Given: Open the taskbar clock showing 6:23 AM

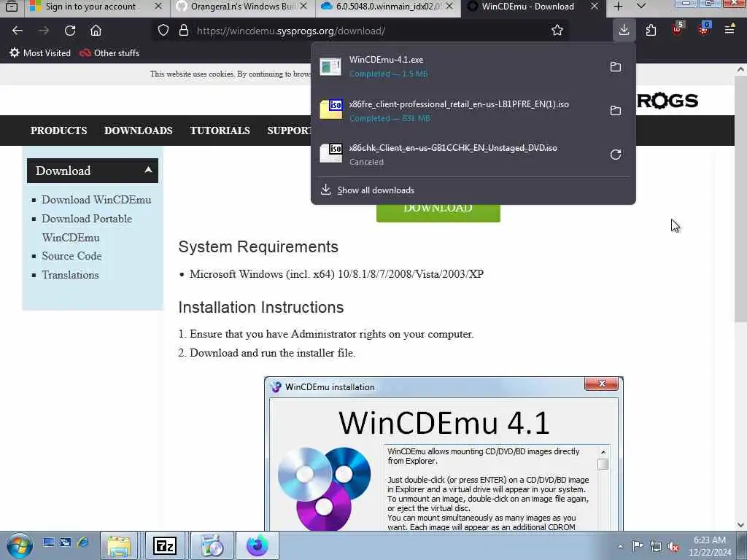Looking at the screenshot, I should tap(710, 546).
